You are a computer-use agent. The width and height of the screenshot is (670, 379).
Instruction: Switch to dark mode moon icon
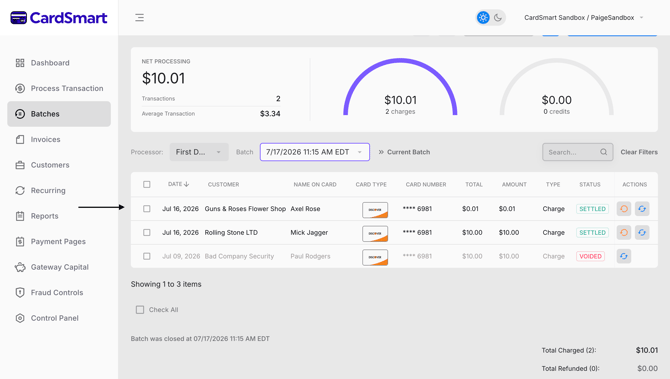(498, 18)
